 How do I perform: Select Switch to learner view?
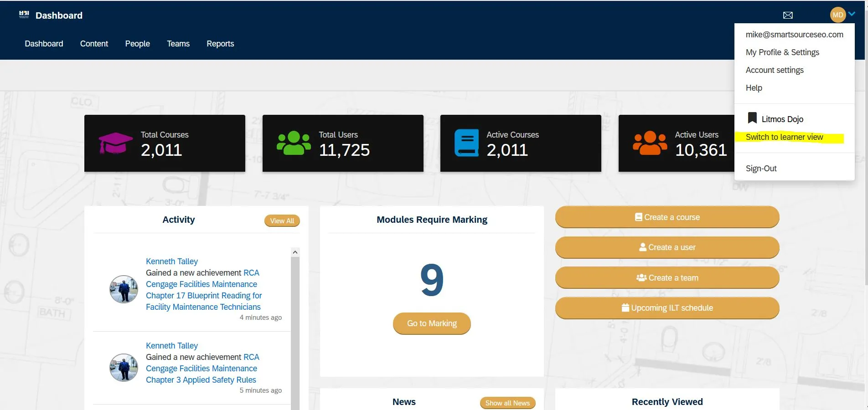tap(784, 137)
